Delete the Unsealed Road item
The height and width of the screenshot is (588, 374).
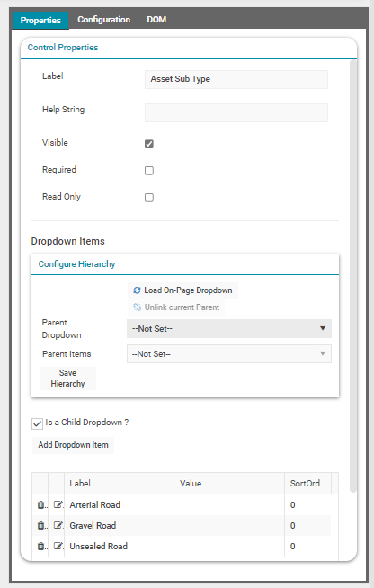tap(40, 546)
